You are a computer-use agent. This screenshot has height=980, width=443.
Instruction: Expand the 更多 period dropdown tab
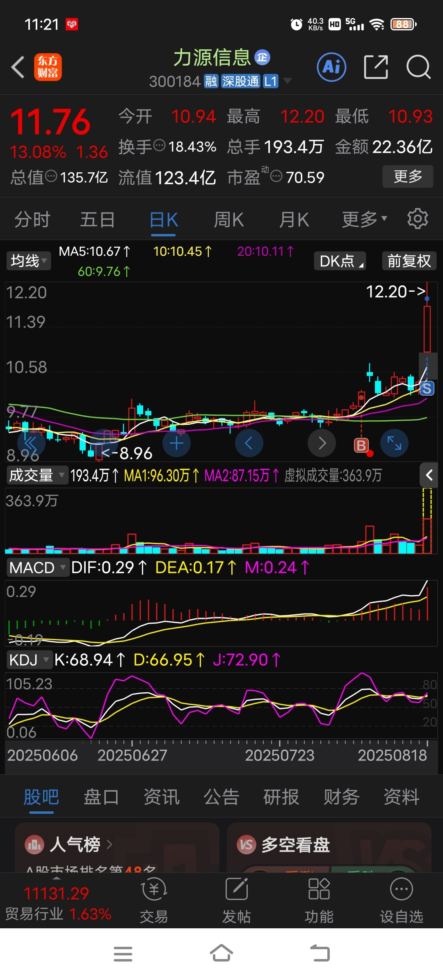(365, 219)
